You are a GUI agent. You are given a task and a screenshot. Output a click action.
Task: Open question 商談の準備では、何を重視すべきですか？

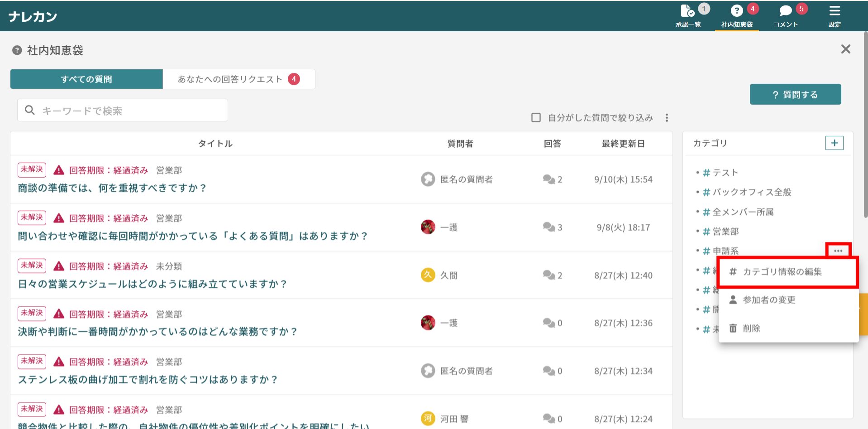(x=112, y=188)
